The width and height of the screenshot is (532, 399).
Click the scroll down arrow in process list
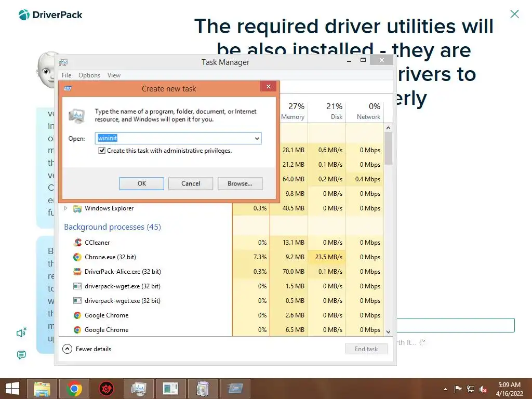pyautogui.click(x=389, y=332)
